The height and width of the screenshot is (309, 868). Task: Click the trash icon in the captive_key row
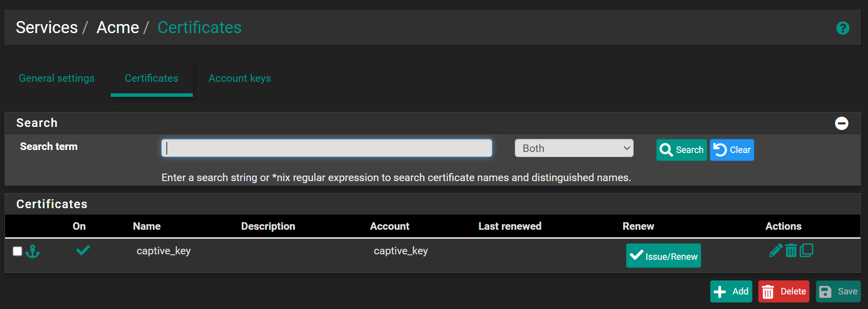point(791,250)
